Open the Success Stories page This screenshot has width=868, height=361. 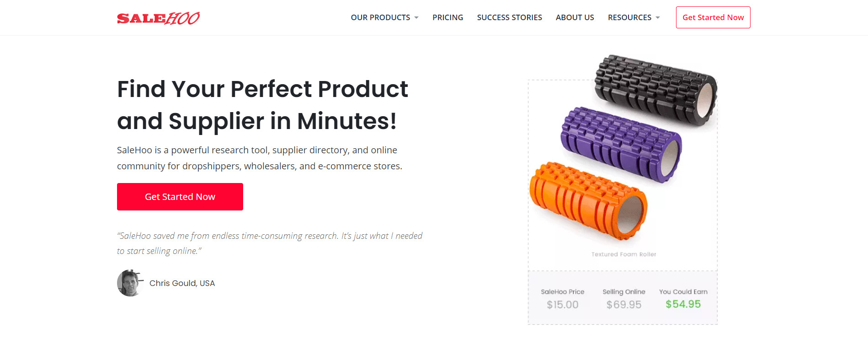[x=509, y=17]
